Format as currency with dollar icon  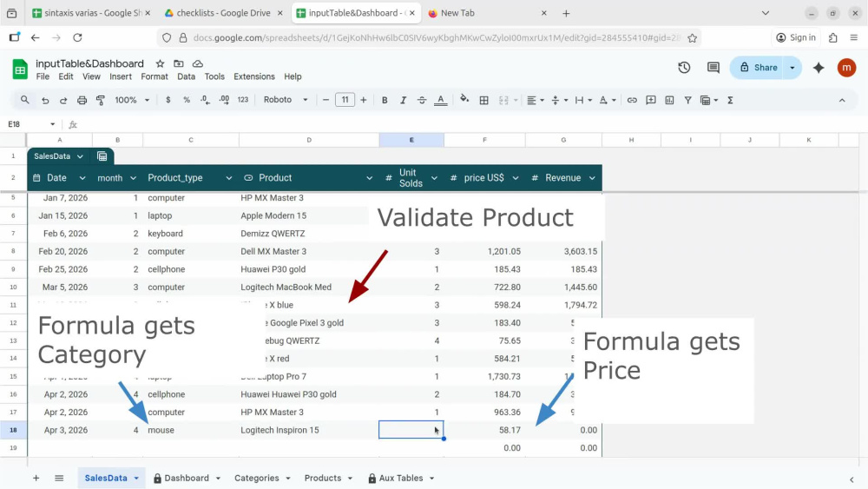(168, 100)
